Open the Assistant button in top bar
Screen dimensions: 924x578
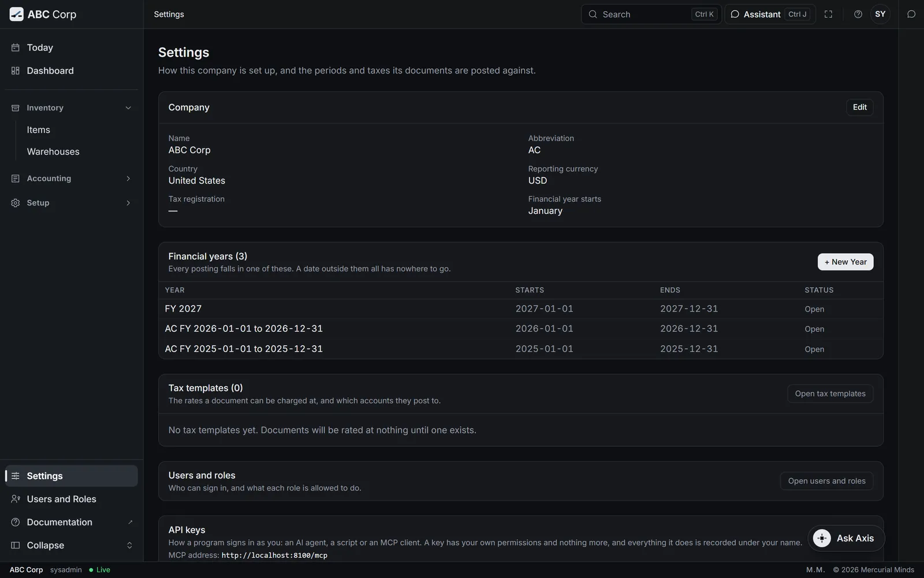(770, 14)
